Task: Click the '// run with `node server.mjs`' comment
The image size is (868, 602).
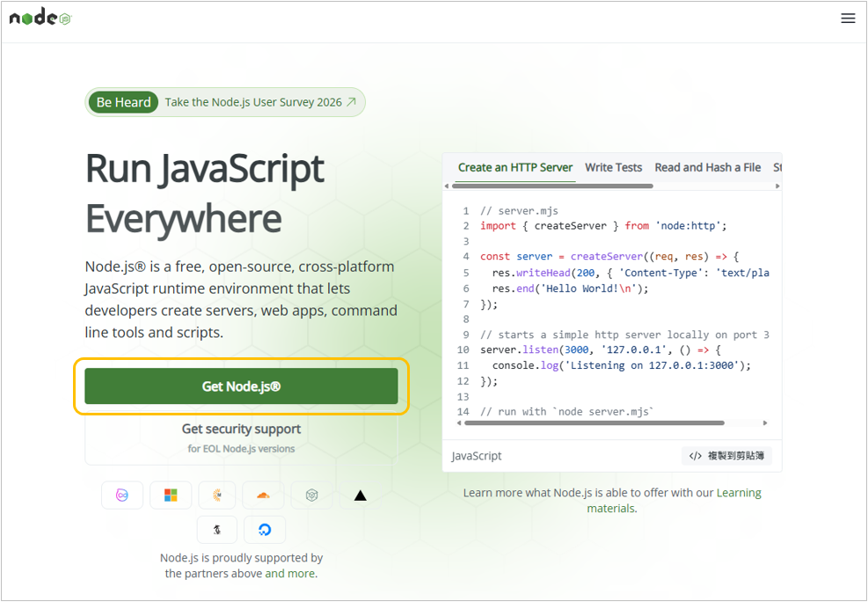Action: pos(567,412)
